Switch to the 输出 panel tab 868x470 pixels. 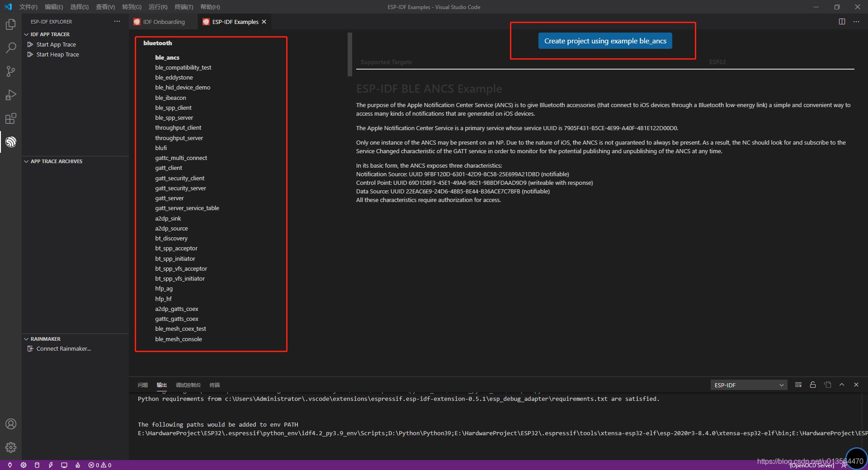pos(162,385)
